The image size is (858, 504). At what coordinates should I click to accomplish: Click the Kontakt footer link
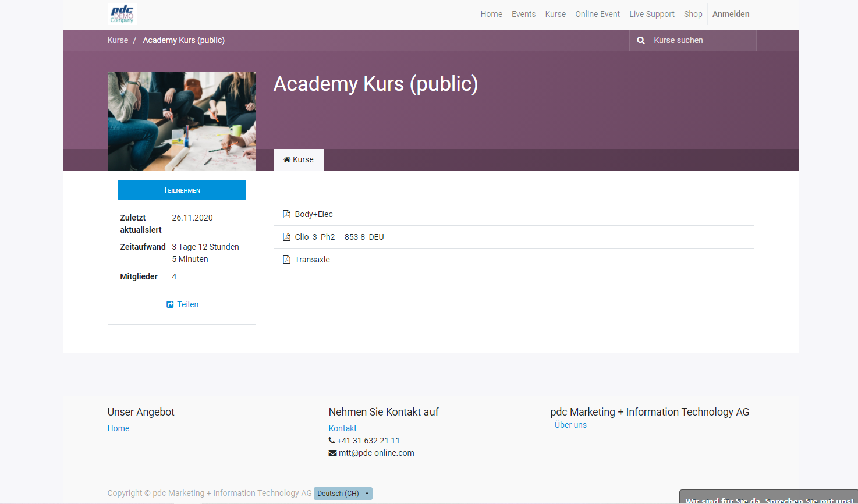click(342, 428)
